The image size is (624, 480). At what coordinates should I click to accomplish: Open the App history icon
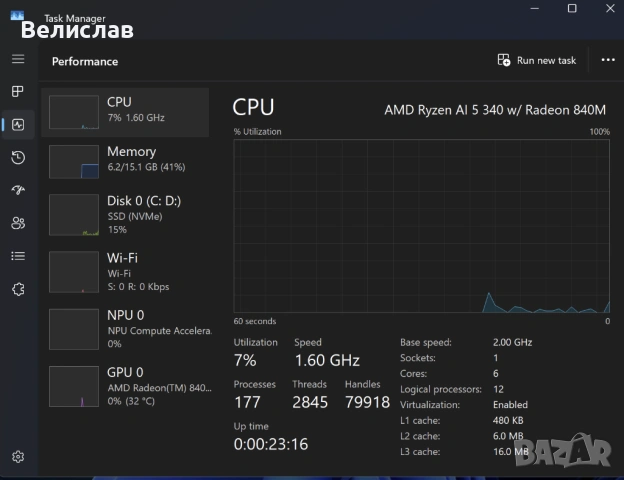click(x=18, y=158)
